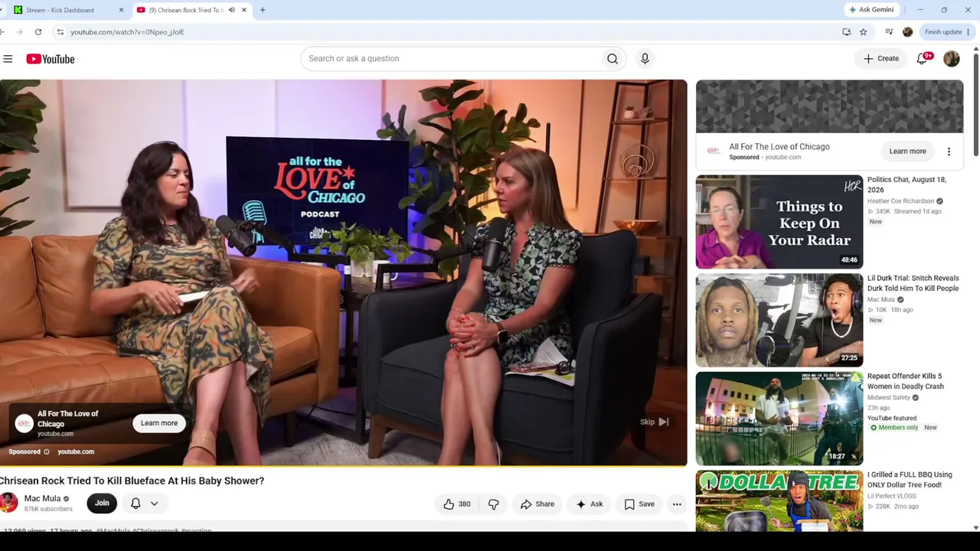This screenshot has width=980, height=551.
Task: Click the sidebar ad advertiser logo
Action: pyautogui.click(x=714, y=151)
